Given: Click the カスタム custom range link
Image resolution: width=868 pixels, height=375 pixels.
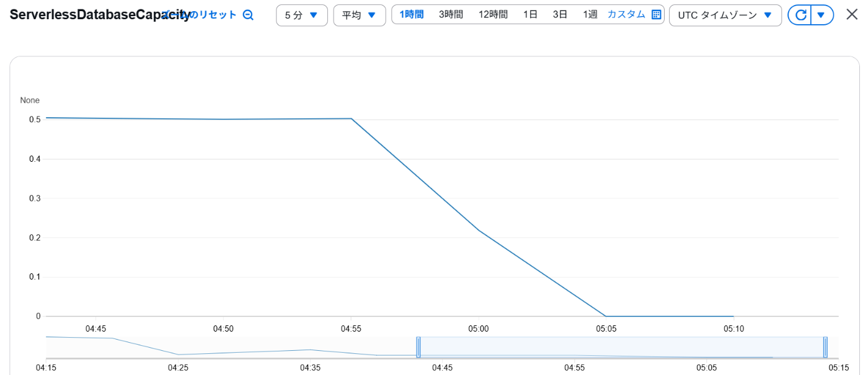Looking at the screenshot, I should coord(626,14).
